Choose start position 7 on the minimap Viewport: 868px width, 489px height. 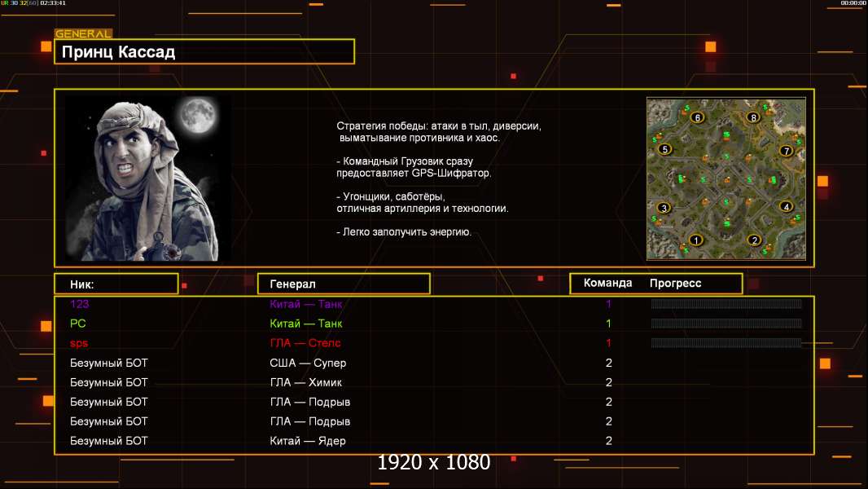[786, 150]
